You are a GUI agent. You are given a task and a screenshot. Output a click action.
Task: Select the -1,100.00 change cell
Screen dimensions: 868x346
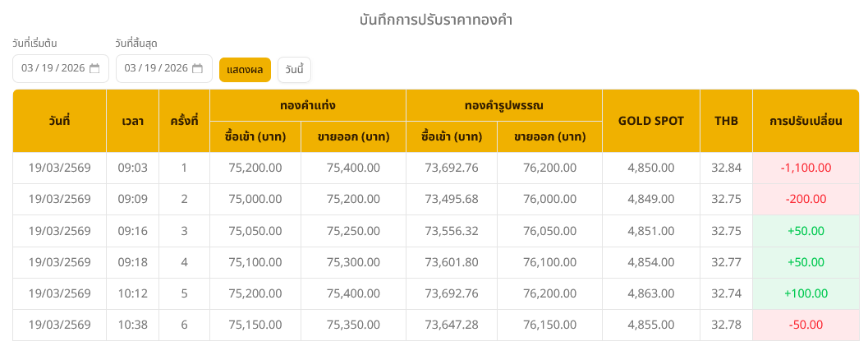tap(806, 168)
